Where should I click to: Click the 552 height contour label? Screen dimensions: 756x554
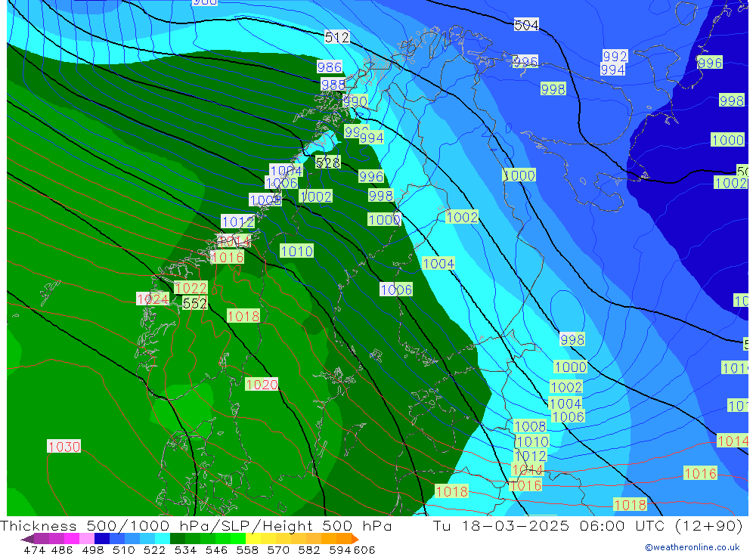click(x=194, y=303)
